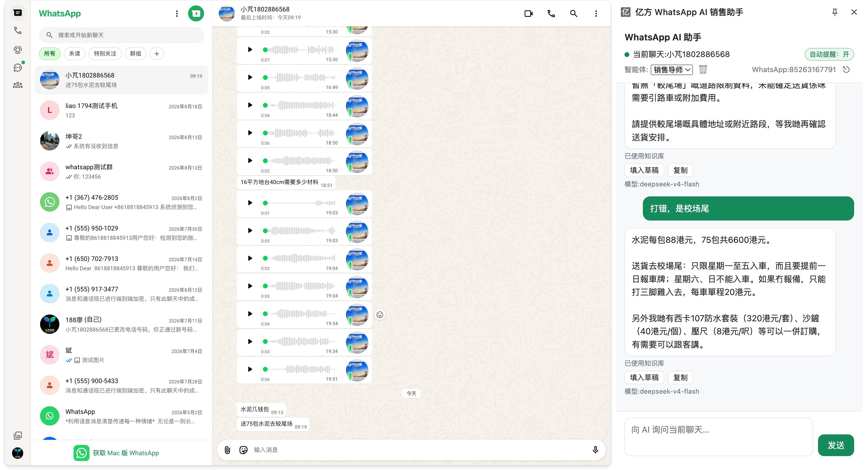Screen dimensions: 868x470
Task: Focus the 输入消息 message input
Action: [420, 450]
